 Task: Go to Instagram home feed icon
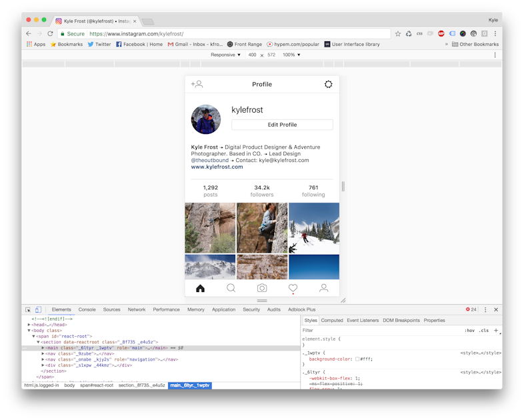coord(200,288)
